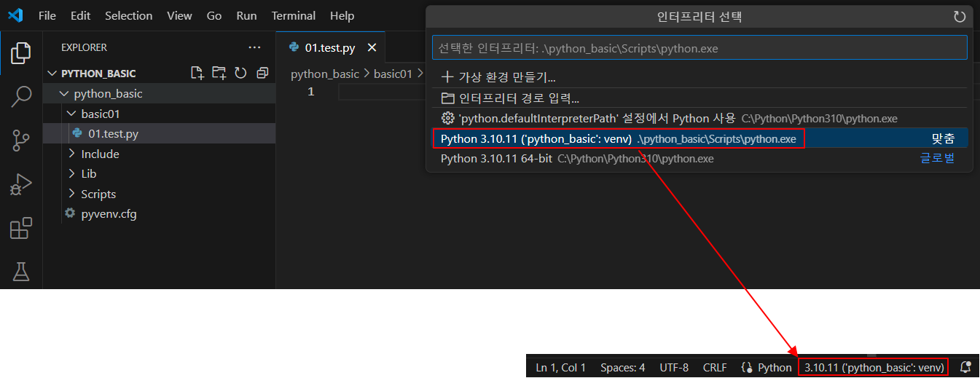The height and width of the screenshot is (378, 980).
Task: Collapse the PYTHON_BASIC root section
Action: click(52, 74)
